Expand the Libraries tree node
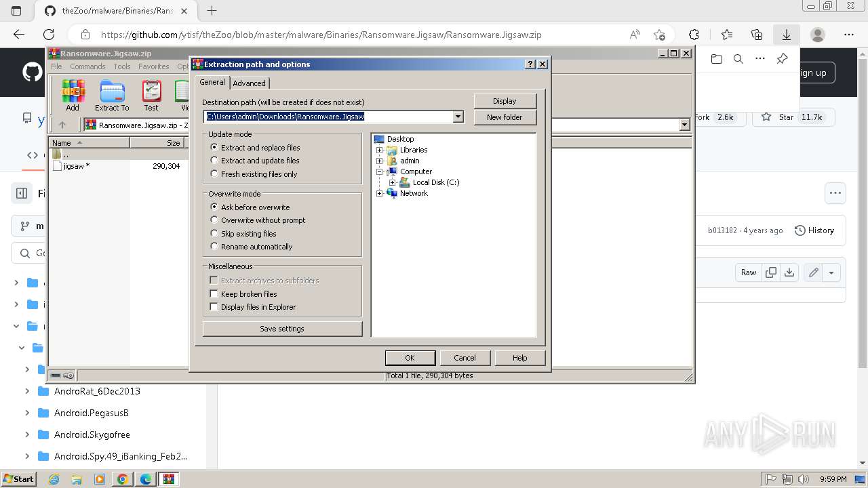 [380, 150]
